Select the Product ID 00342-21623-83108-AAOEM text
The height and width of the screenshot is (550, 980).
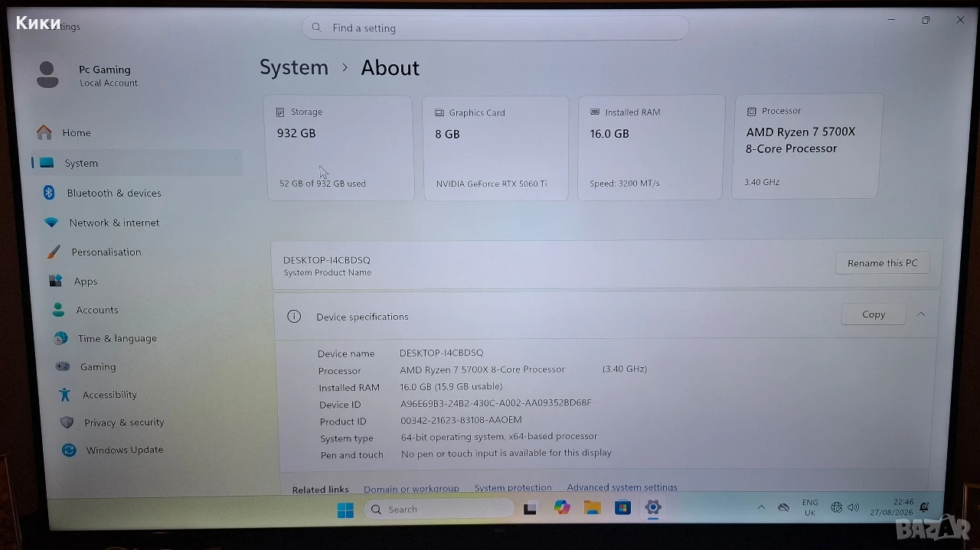click(461, 420)
